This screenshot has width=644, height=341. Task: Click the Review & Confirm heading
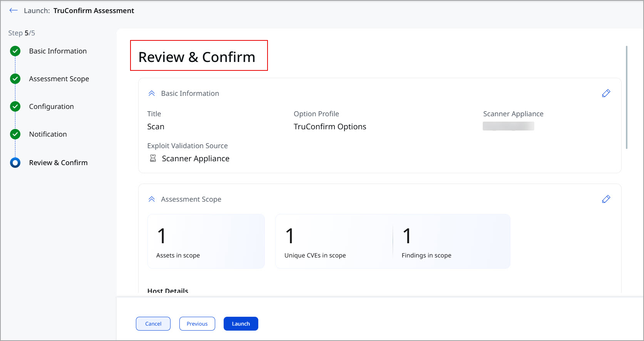point(197,57)
